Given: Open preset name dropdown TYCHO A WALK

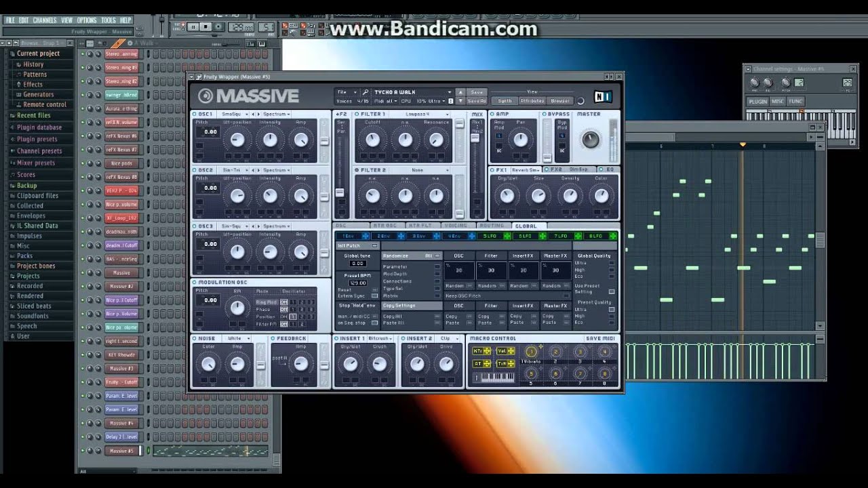Looking at the screenshot, I should pos(412,92).
